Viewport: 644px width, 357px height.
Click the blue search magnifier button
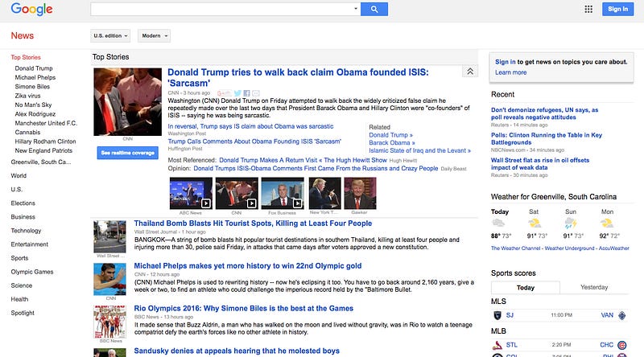[374, 9]
